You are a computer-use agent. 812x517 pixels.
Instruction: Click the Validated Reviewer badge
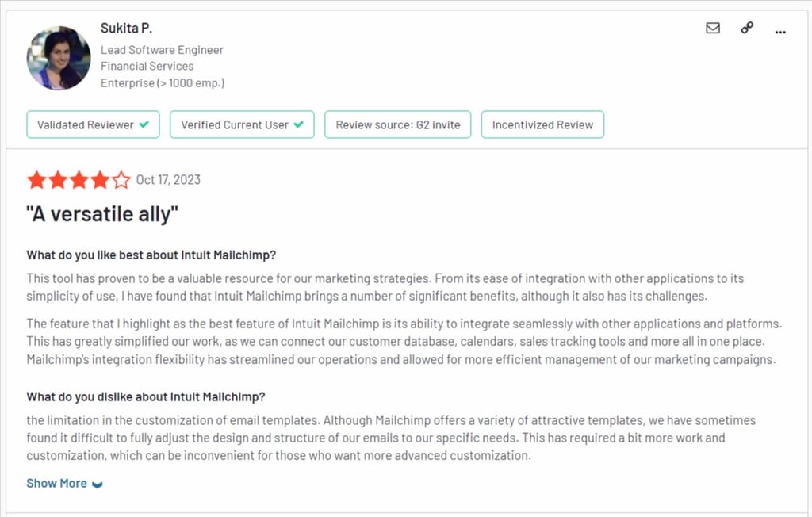point(94,124)
